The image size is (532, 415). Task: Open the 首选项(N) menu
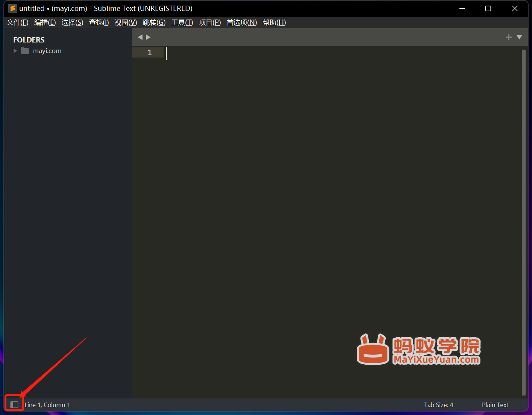click(242, 23)
